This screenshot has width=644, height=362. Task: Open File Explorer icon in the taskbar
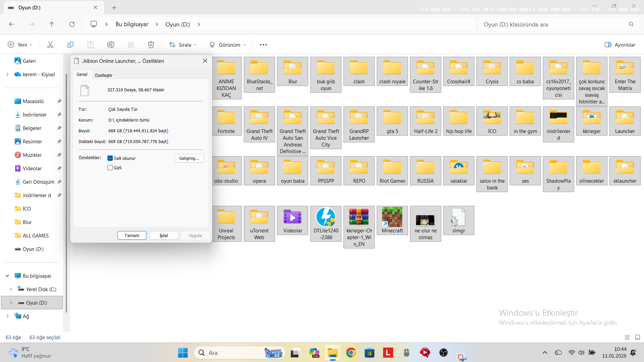(x=332, y=353)
